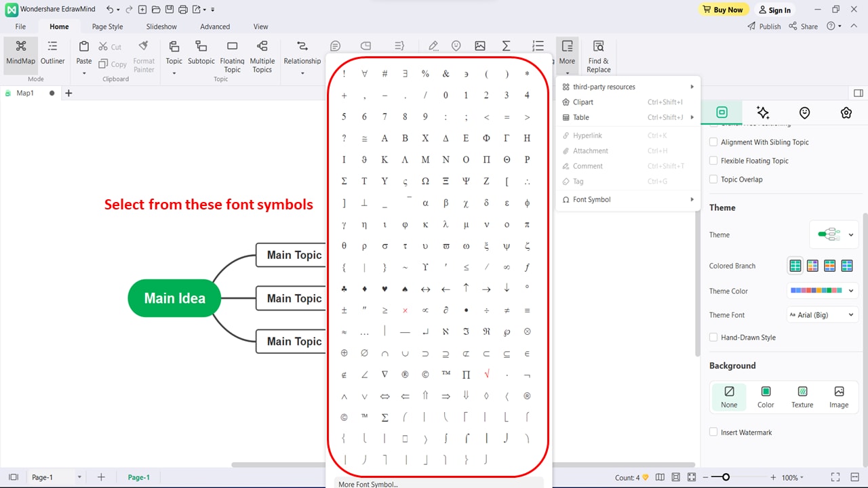Choose Clipart from the More menu

coord(628,102)
